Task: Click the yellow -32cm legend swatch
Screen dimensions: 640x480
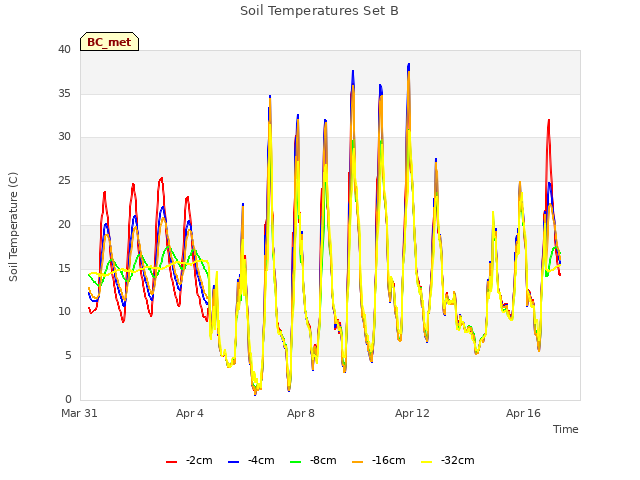Action: 427,462
